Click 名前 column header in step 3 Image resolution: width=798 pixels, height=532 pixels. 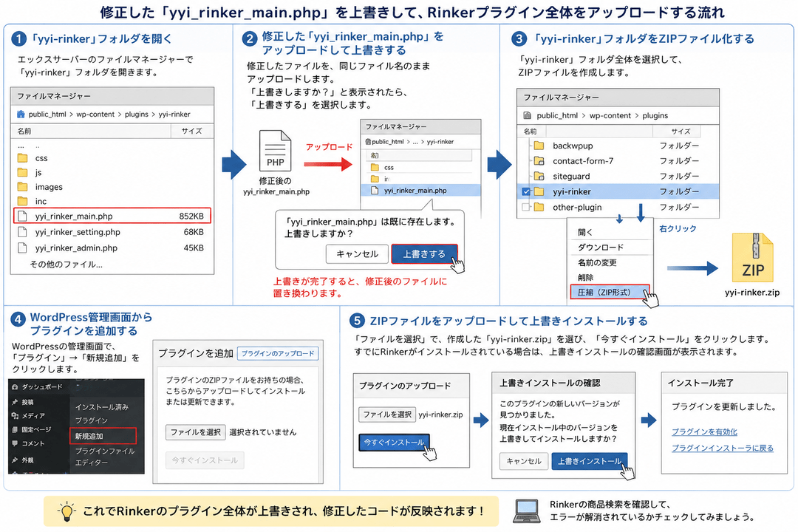tap(530, 132)
